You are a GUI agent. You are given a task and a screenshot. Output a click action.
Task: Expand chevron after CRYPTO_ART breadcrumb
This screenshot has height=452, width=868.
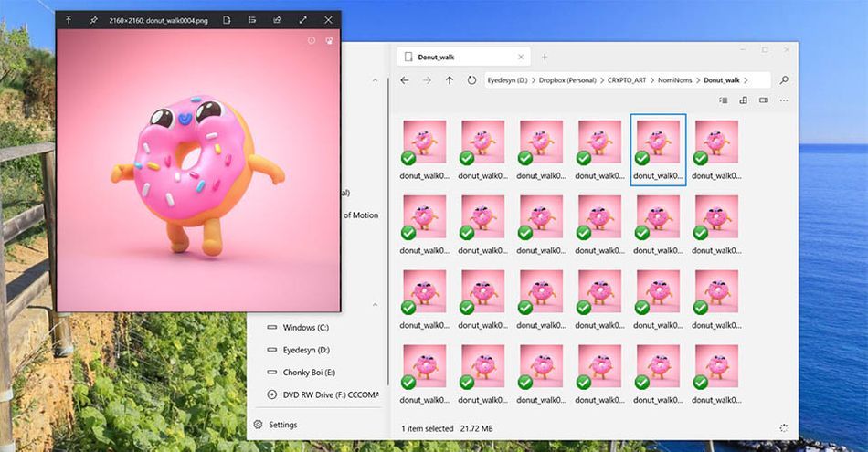pos(652,80)
